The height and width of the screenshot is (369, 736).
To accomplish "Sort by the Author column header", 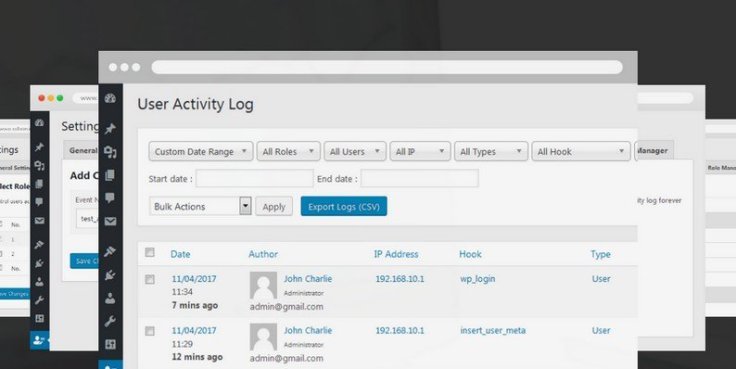I will click(x=263, y=254).
